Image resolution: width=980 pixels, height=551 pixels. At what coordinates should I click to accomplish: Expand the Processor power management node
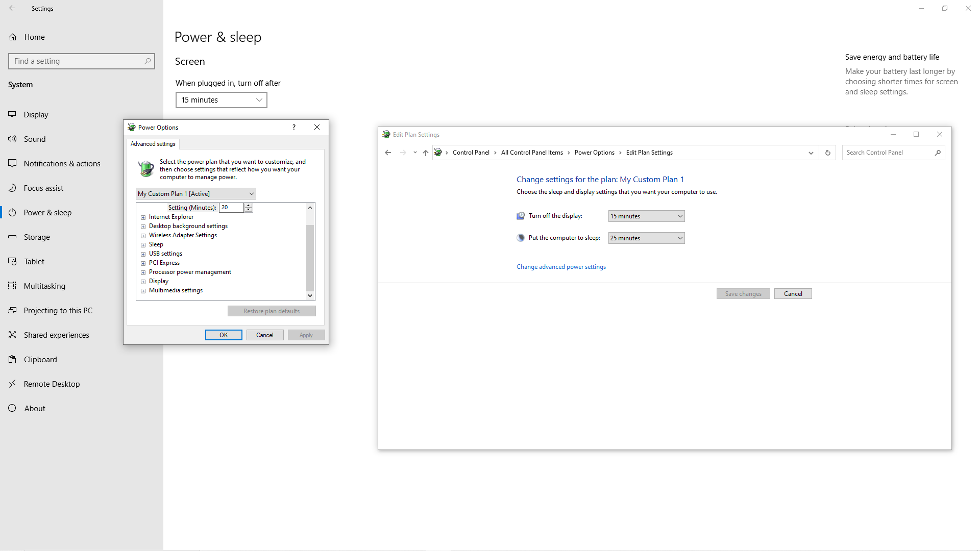(143, 272)
